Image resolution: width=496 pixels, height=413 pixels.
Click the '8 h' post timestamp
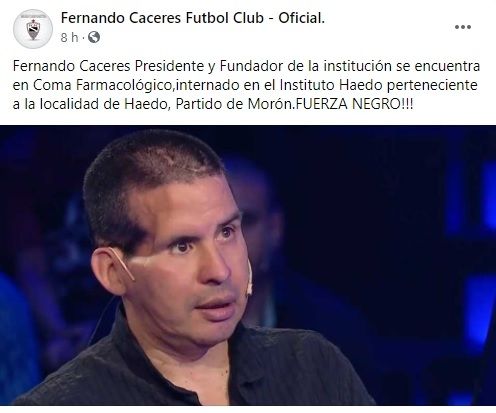point(69,38)
